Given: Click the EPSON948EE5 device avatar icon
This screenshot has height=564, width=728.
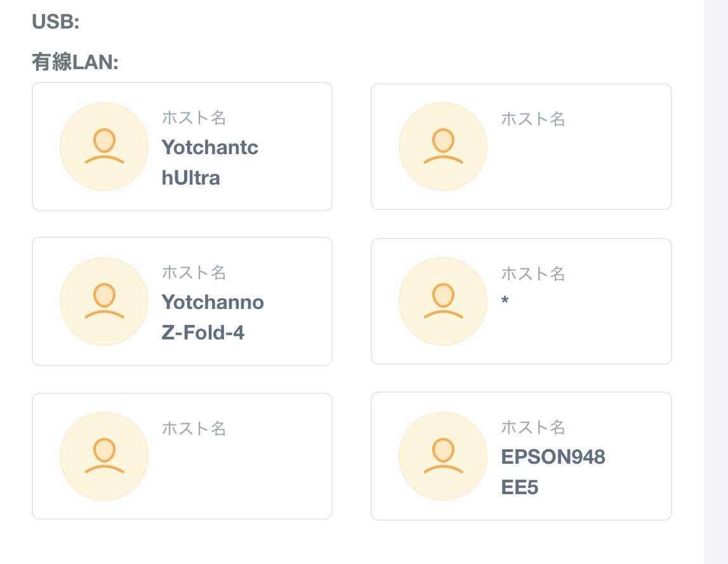Looking at the screenshot, I should click(443, 456).
